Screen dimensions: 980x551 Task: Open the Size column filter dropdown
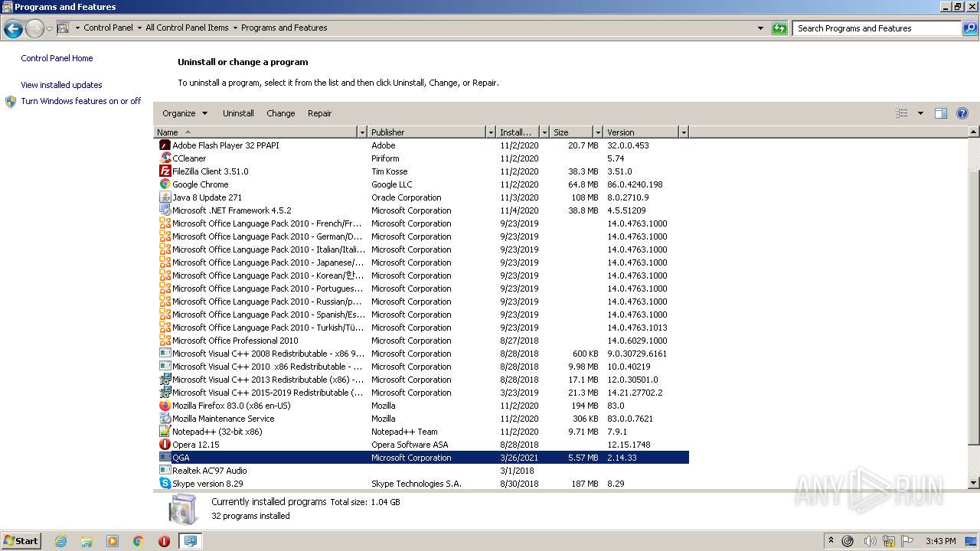[x=598, y=132]
